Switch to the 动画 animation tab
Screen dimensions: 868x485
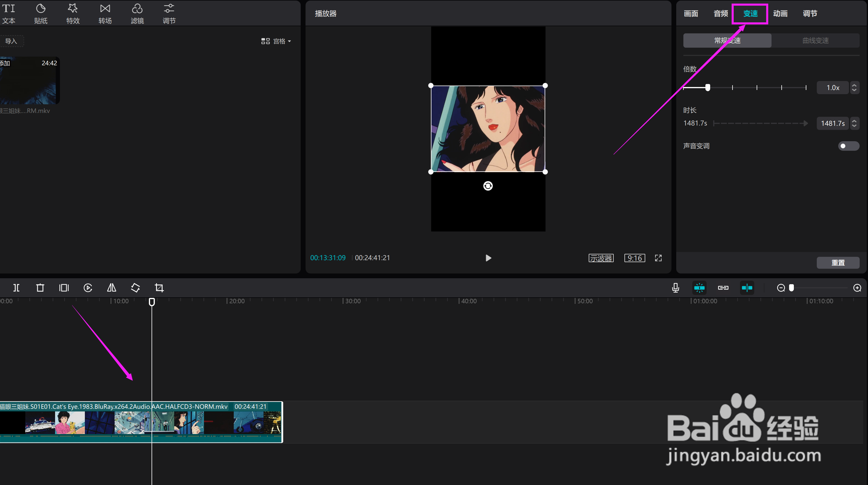tap(780, 13)
